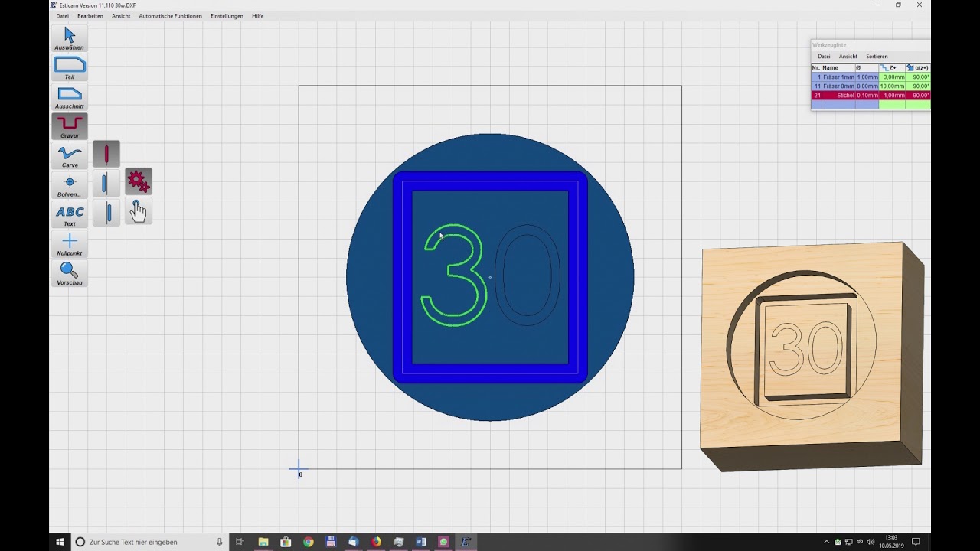Image resolution: width=980 pixels, height=551 pixels.
Task: Click the Nullpunkt zero point tool
Action: coord(70,244)
